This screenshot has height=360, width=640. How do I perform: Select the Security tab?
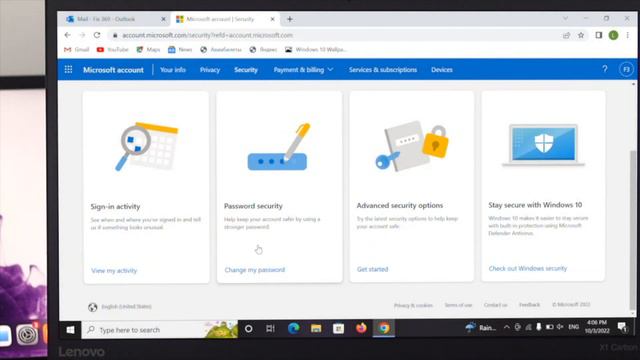[x=246, y=70]
